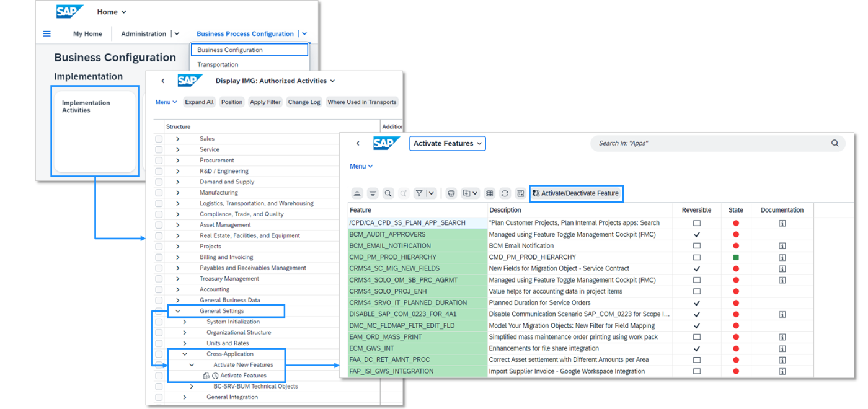
Task: Click the search magnifier in Apps search field
Action: pyautogui.click(x=835, y=143)
